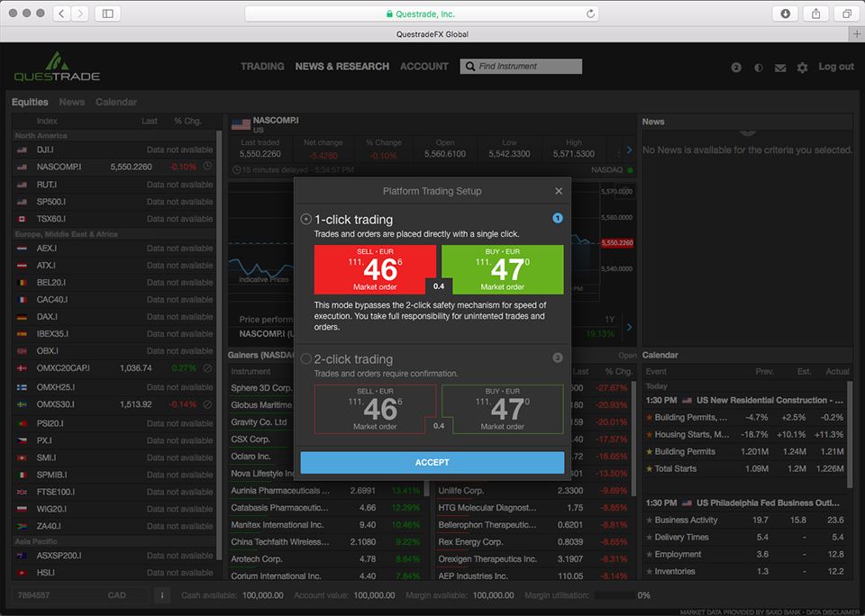Click the blue ACCEPT button
The width and height of the screenshot is (865, 616).
(432, 463)
